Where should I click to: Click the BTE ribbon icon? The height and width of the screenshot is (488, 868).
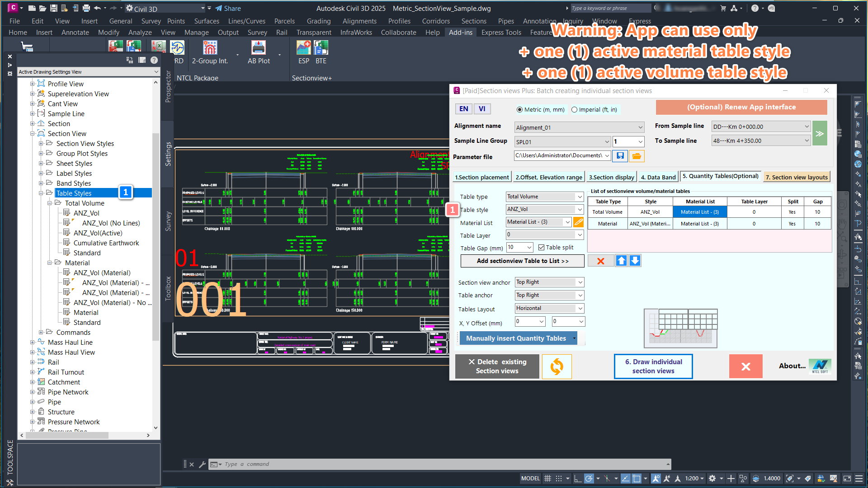point(321,48)
